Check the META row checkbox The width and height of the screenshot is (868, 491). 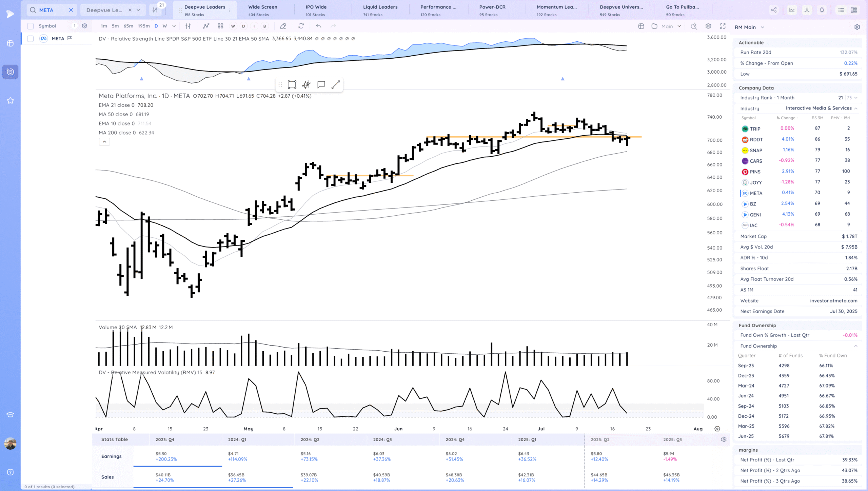coord(31,39)
